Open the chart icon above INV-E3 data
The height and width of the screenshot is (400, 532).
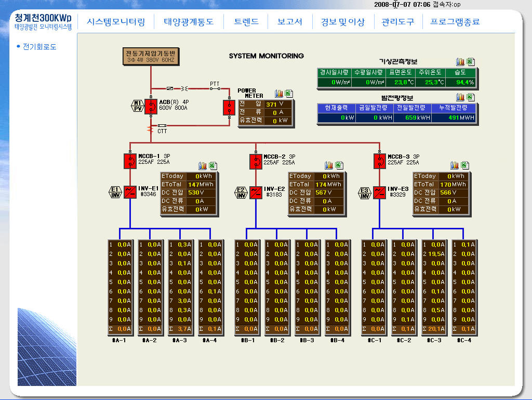pyautogui.click(x=455, y=165)
